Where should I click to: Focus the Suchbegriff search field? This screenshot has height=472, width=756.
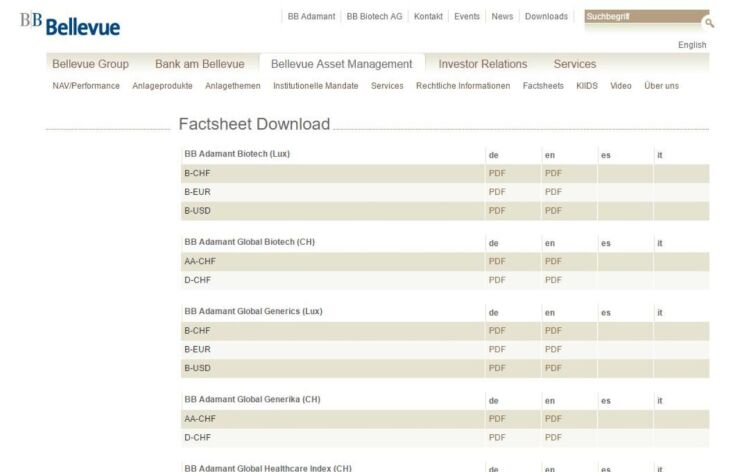643,16
